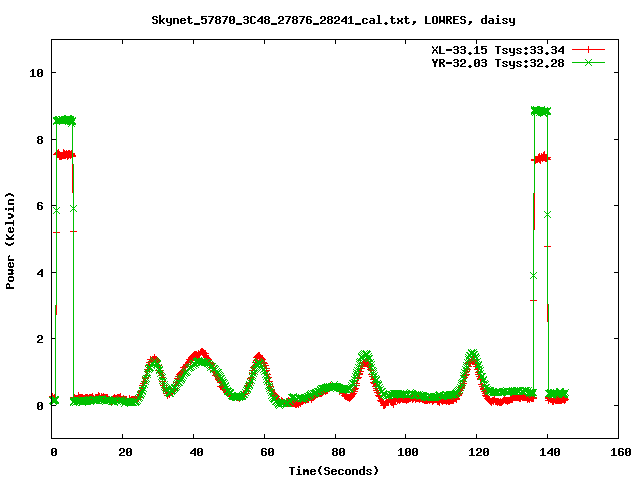Click x-axis tick label 160
This screenshot has width=640, height=480.
point(620,452)
